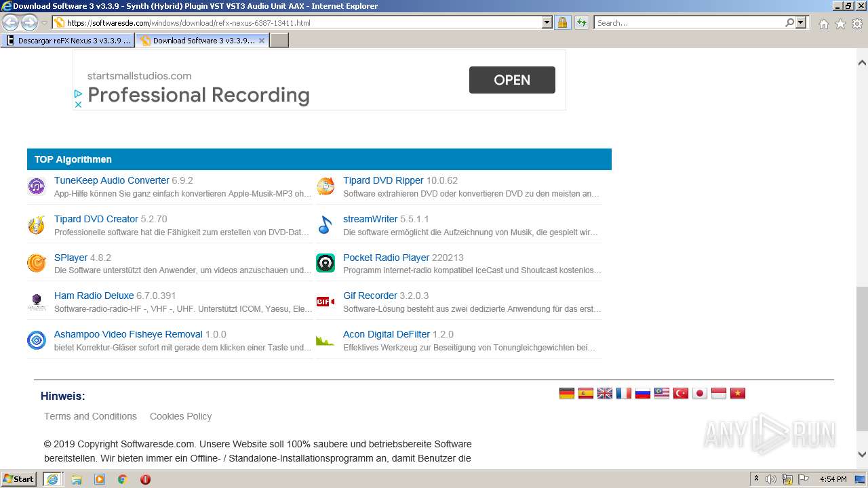This screenshot has height=488, width=868.
Task: Open the Ham Radio Deluxe link
Action: pos(94,296)
